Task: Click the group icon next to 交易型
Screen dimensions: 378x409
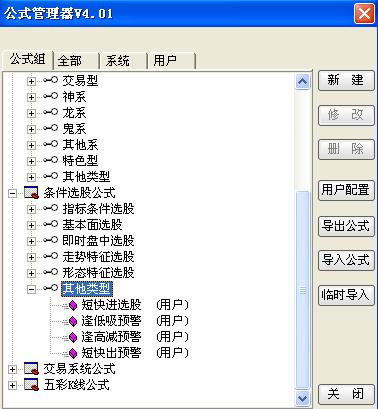Action: (x=51, y=80)
